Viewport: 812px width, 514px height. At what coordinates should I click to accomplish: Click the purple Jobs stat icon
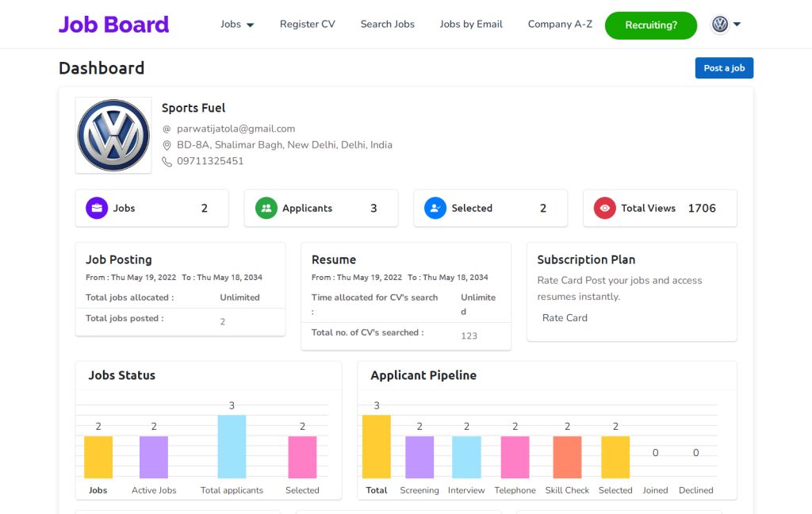click(x=96, y=207)
